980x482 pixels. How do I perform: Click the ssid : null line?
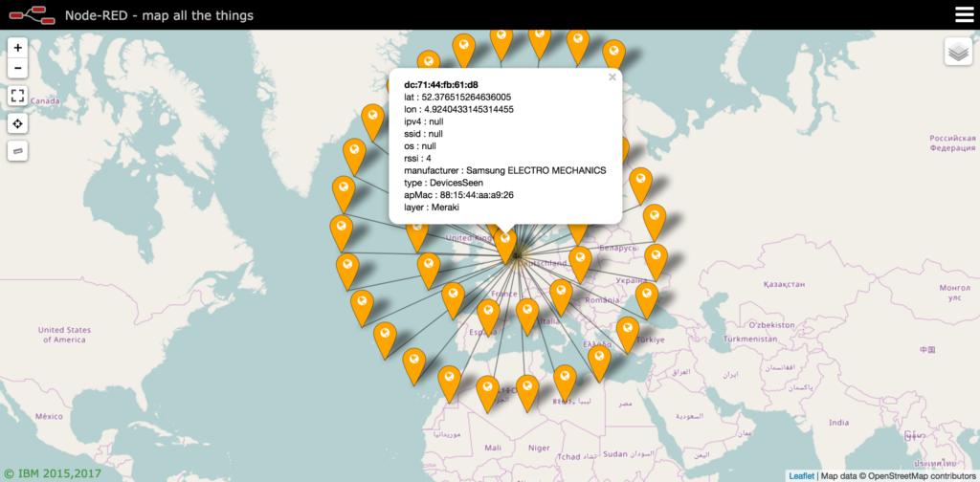(424, 134)
